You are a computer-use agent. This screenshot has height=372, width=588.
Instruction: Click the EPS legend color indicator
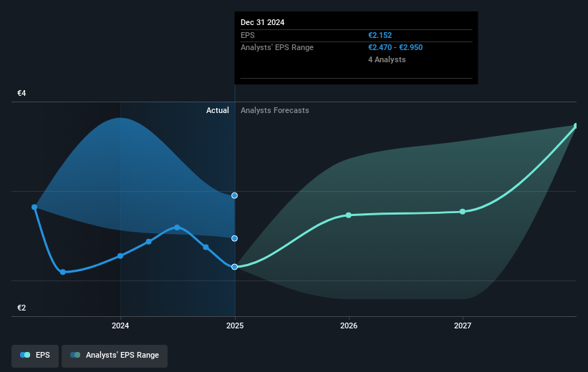25,355
